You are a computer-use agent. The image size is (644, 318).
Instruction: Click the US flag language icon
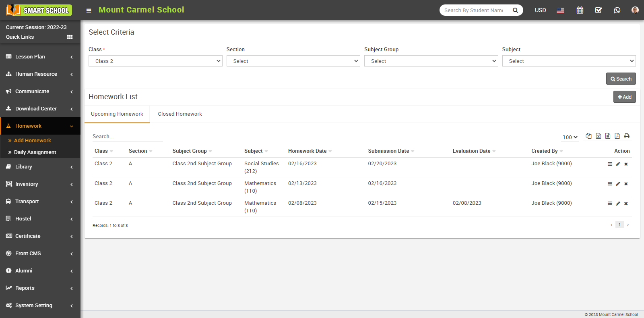560,10
